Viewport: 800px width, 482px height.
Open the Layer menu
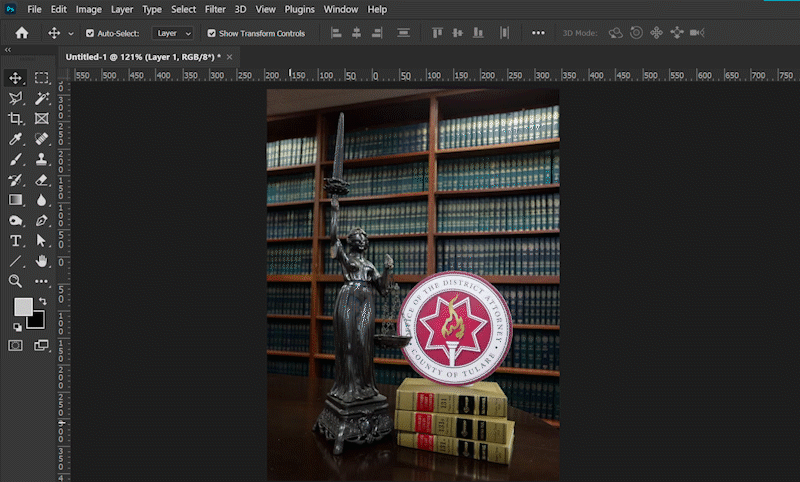(x=122, y=9)
